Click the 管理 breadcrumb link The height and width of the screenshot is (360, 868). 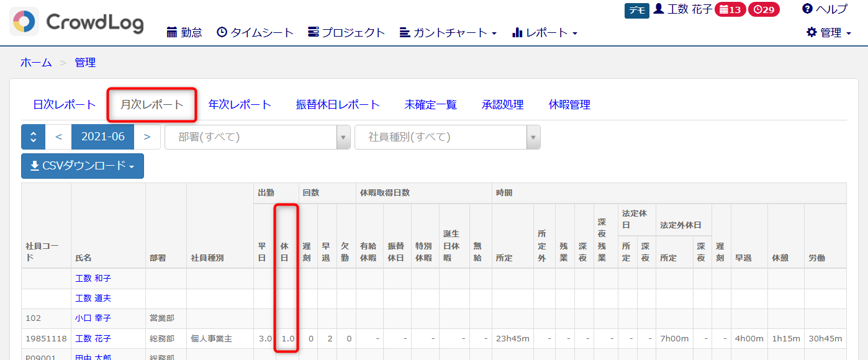click(x=85, y=62)
